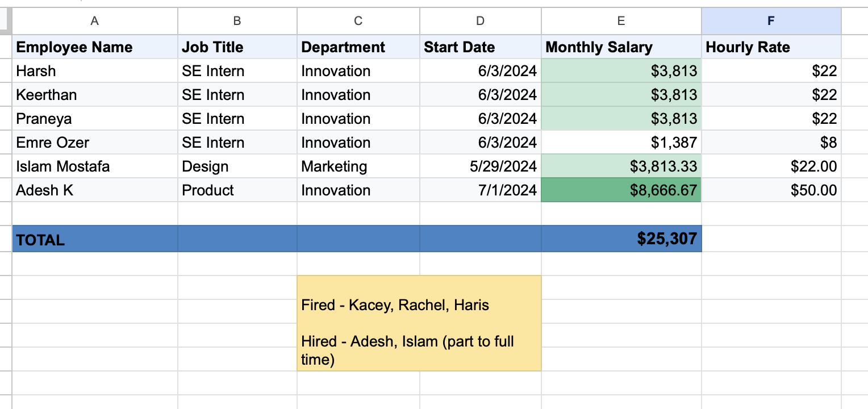Click the $50.00 hourly rate cell
Viewport: 868px width, 409px height.
(x=771, y=190)
